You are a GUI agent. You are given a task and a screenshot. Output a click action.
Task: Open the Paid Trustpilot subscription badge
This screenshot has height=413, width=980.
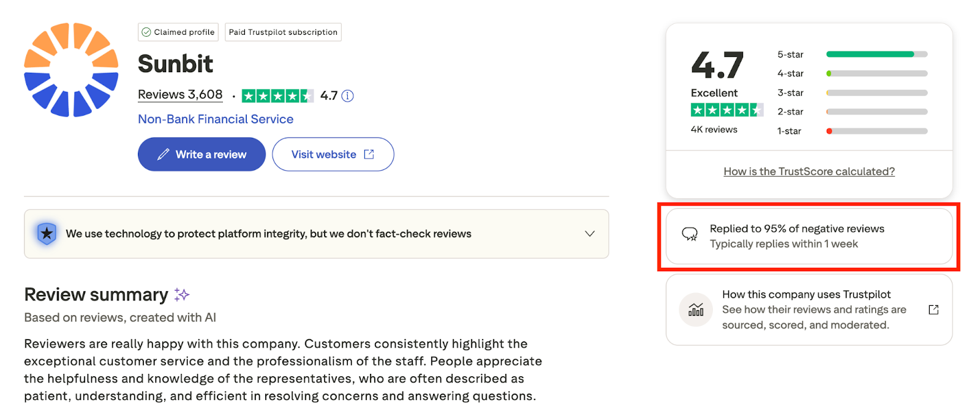[283, 32]
